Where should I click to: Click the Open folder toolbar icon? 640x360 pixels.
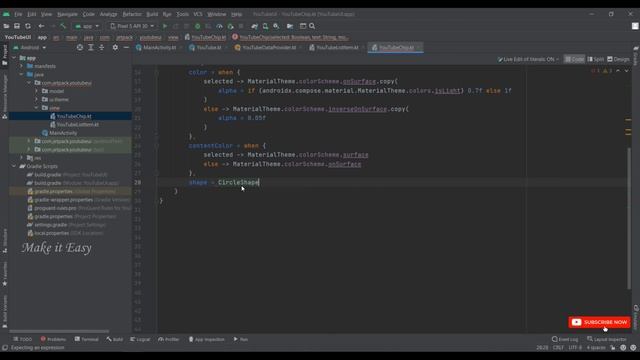pos(6,26)
